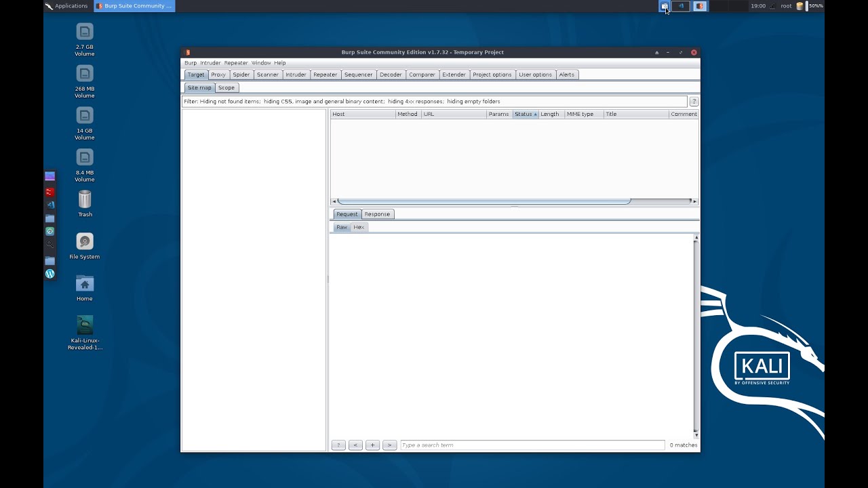Sort table by MIME type column

point(584,114)
